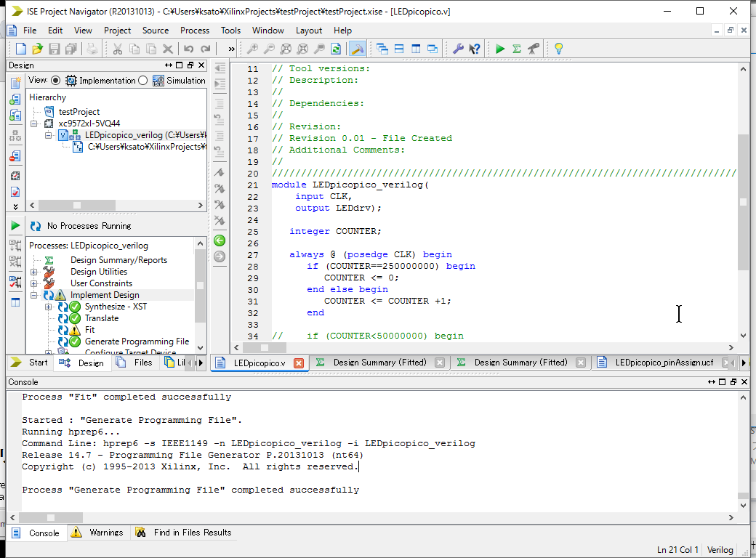Screen dimensions: 756x558
Task: Open File menu
Action: pos(30,31)
